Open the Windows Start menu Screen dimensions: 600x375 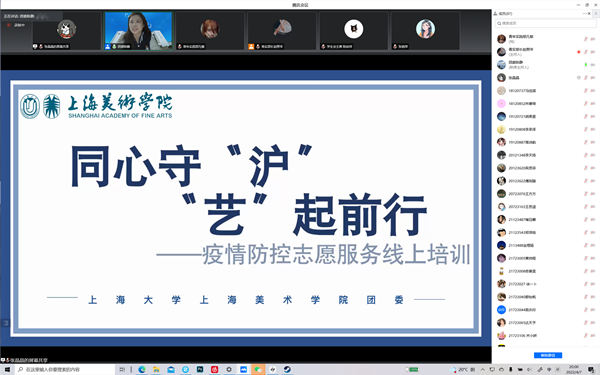[x=7, y=369]
